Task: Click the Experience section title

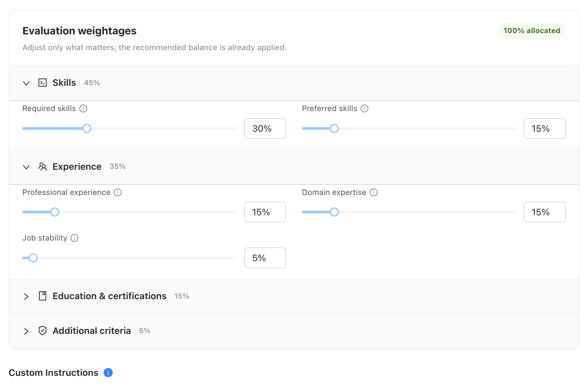Action: click(x=77, y=166)
